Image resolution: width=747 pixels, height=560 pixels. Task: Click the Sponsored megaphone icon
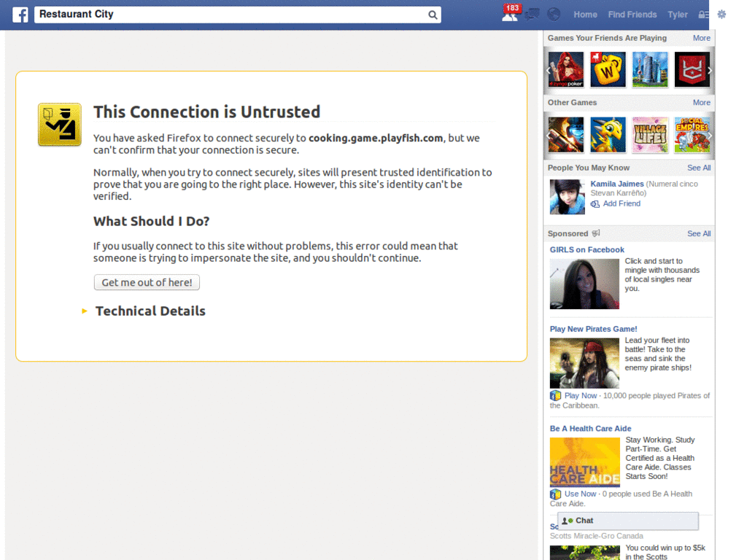[596, 233]
